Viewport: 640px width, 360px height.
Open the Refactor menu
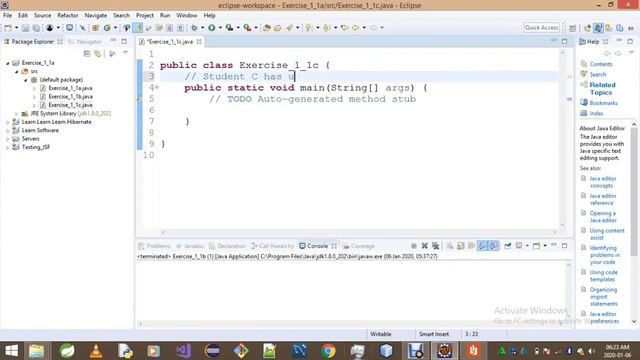[x=67, y=15]
